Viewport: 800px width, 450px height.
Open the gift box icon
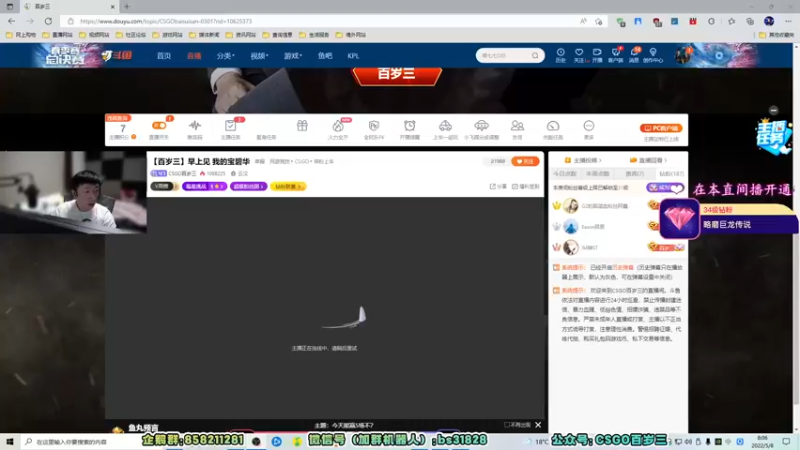coord(302,126)
